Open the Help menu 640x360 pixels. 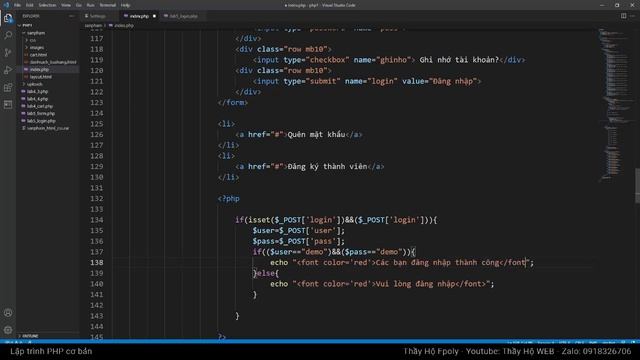125,5
